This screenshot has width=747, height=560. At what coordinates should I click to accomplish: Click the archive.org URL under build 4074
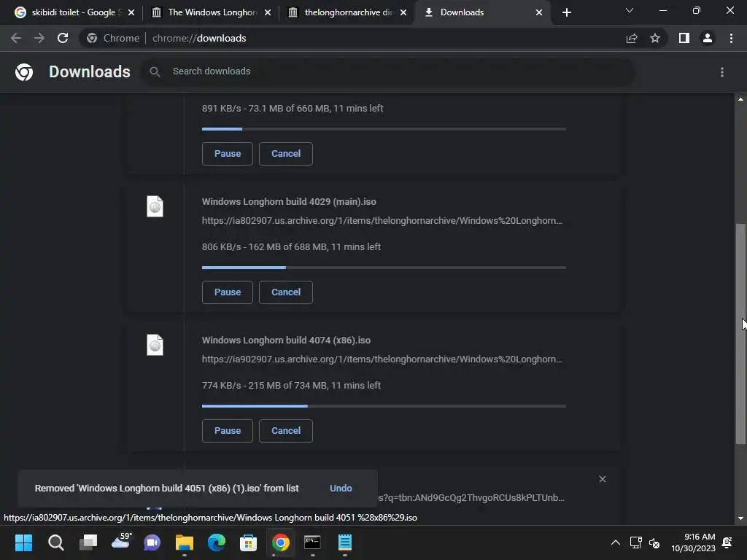[x=382, y=359]
